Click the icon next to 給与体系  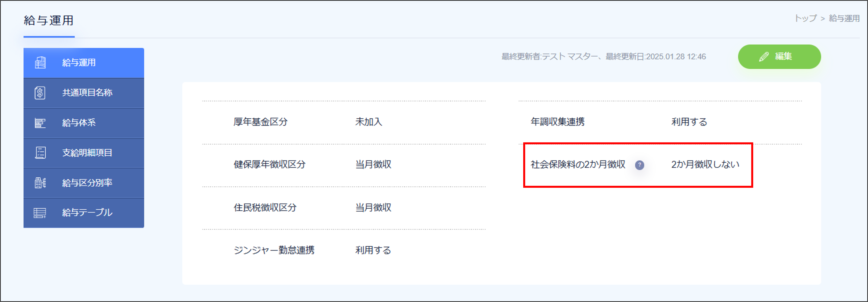click(40, 123)
